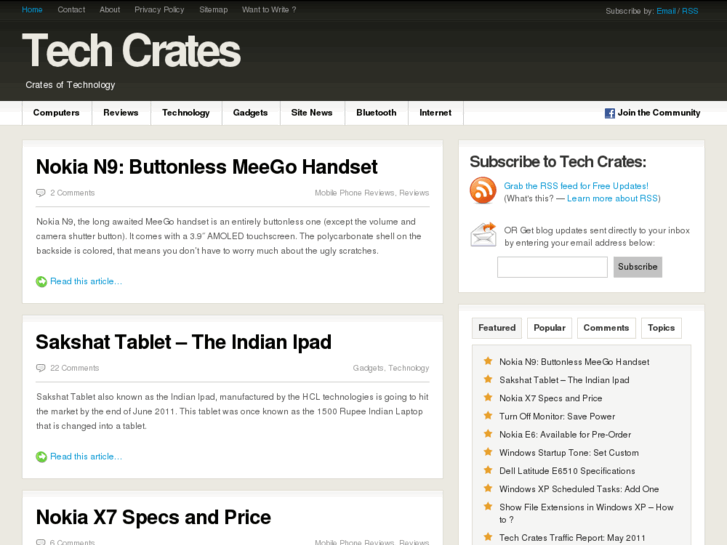Open the Internet category
727x545 pixels.
(x=435, y=113)
